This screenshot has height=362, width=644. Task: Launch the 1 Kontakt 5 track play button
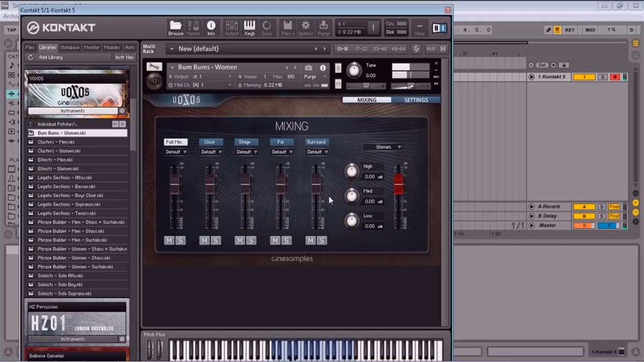531,77
